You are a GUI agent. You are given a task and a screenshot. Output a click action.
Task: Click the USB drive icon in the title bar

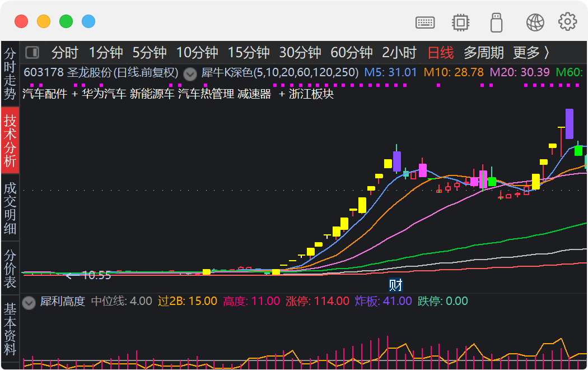pyautogui.click(x=496, y=22)
